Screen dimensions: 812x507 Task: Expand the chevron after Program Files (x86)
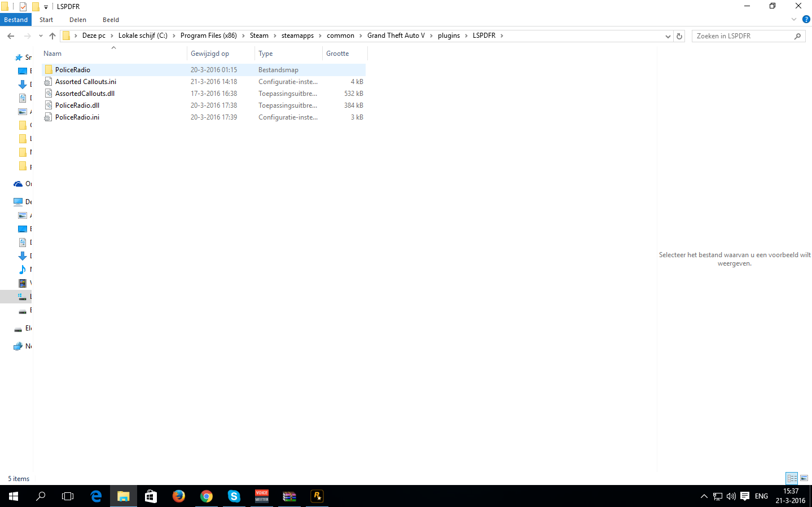[x=243, y=36]
